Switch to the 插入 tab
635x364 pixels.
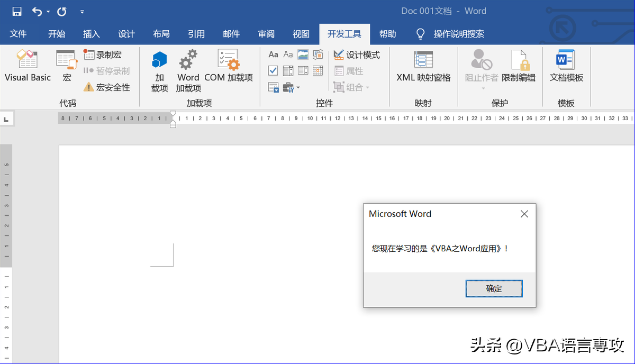click(92, 34)
